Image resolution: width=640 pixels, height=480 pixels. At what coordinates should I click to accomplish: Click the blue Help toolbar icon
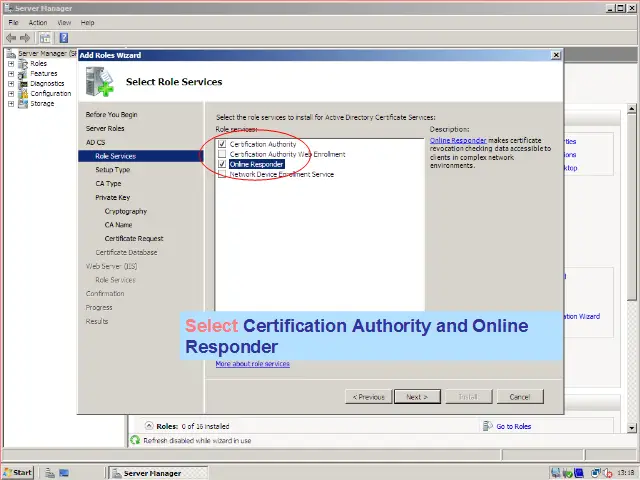click(63, 37)
